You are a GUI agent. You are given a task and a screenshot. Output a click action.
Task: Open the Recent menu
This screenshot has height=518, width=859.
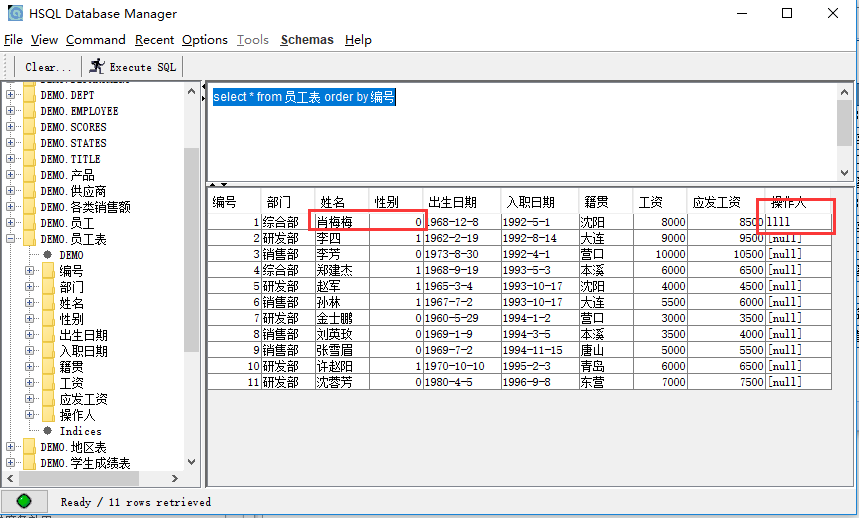154,40
